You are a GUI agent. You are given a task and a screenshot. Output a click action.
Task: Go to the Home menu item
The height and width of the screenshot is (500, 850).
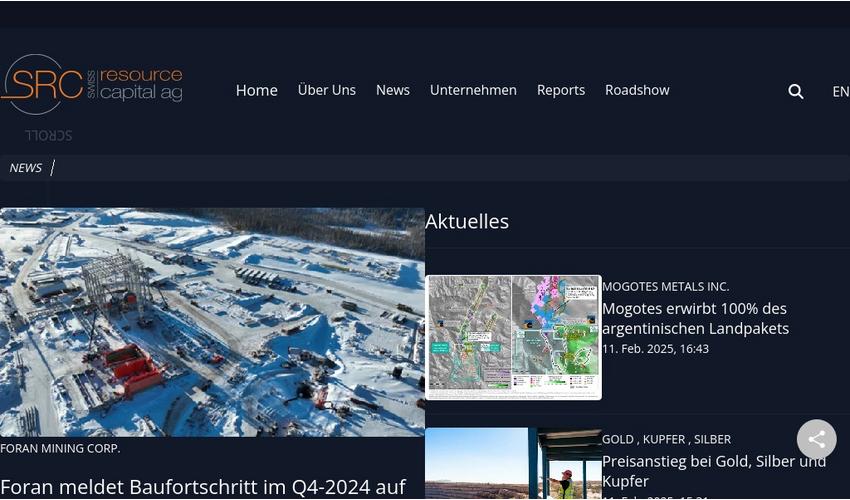pyautogui.click(x=256, y=90)
